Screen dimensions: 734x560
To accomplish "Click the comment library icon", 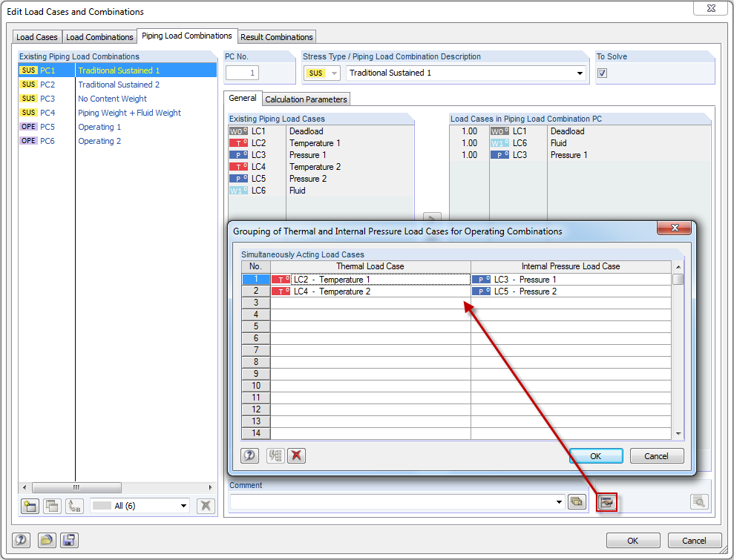I will [x=577, y=502].
